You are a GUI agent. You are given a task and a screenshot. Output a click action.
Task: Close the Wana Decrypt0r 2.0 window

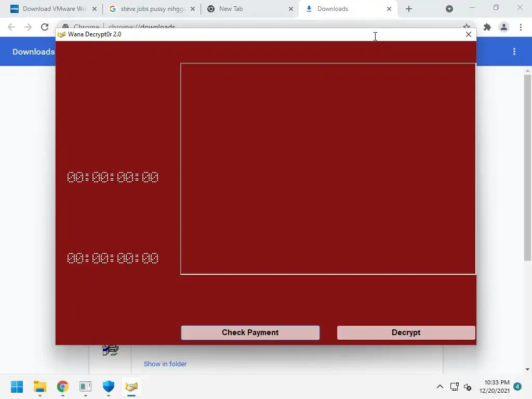coord(469,34)
